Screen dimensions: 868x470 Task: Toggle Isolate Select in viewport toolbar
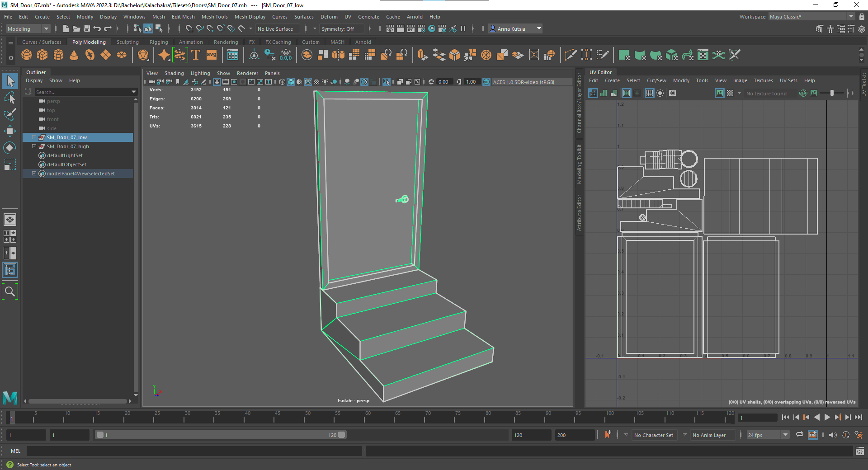tap(386, 82)
